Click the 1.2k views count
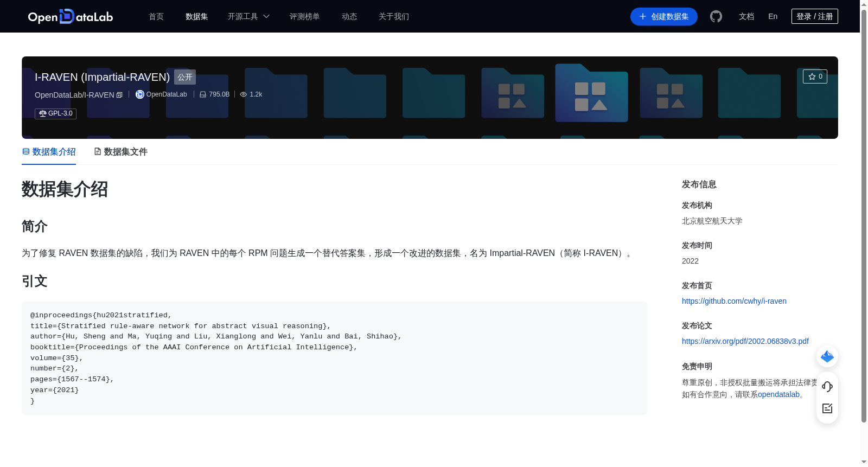 (x=251, y=94)
